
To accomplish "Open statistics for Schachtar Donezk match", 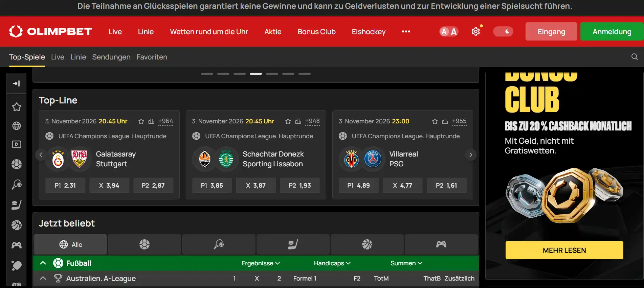I will (x=298, y=121).
